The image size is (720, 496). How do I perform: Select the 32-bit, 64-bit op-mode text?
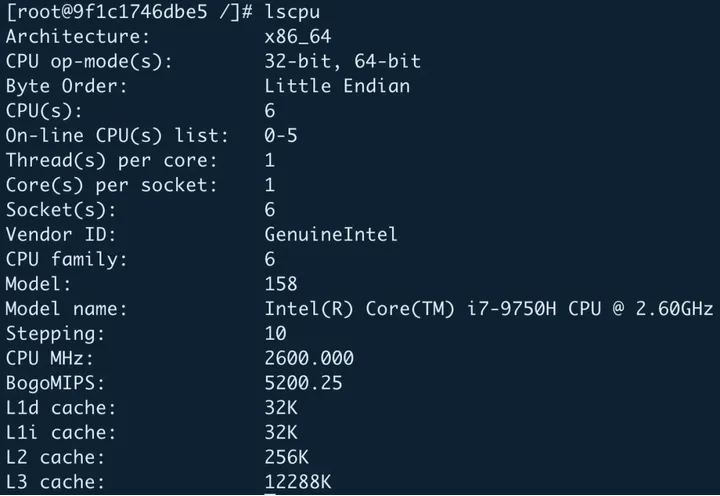[x=342, y=62]
